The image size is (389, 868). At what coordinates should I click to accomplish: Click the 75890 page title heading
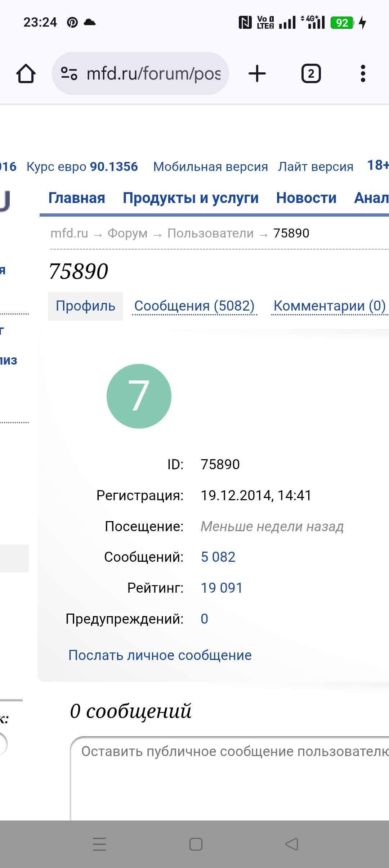(78, 271)
